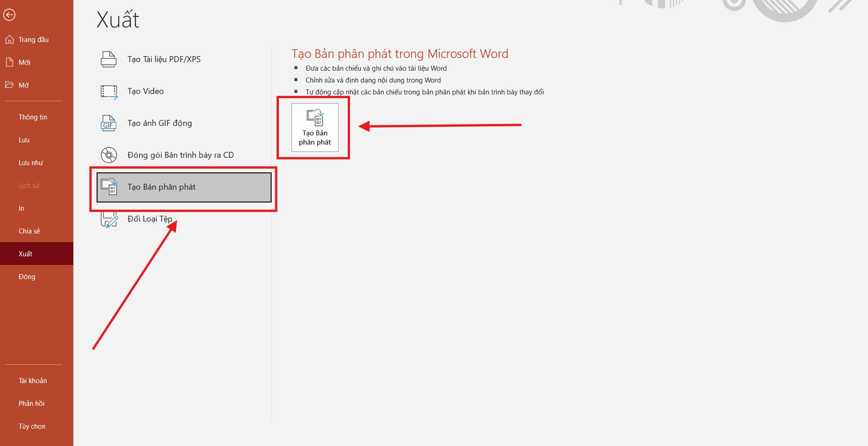
Task: Click the GIF file icon
Action: pyautogui.click(x=108, y=123)
